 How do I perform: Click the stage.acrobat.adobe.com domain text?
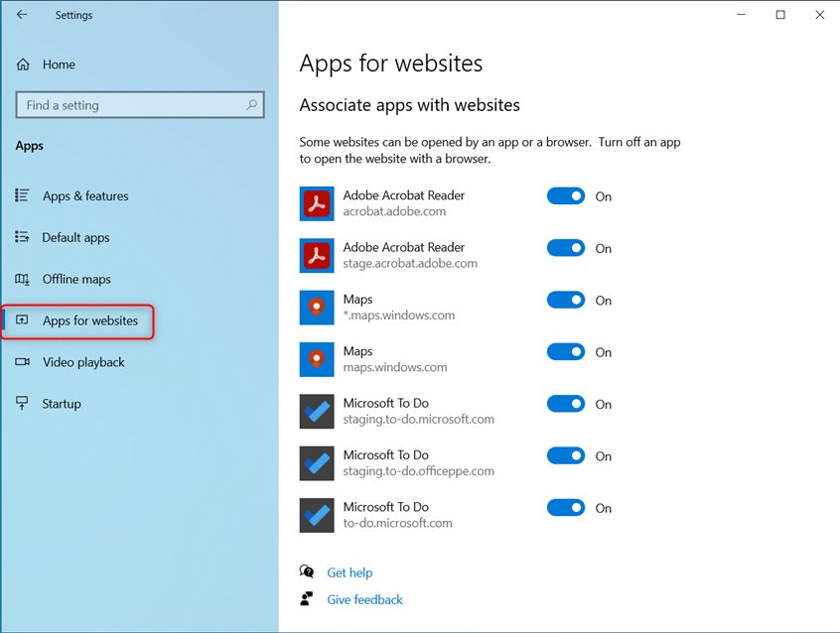[x=410, y=264]
